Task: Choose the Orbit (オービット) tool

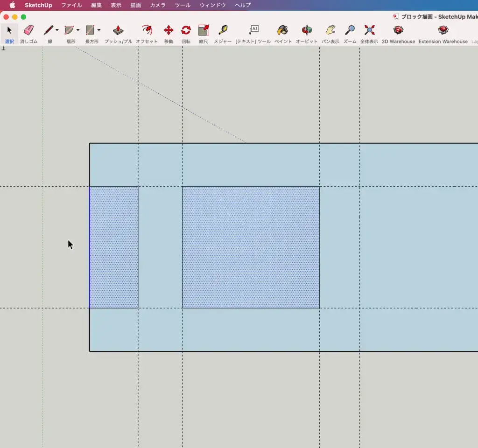Action: point(307,31)
